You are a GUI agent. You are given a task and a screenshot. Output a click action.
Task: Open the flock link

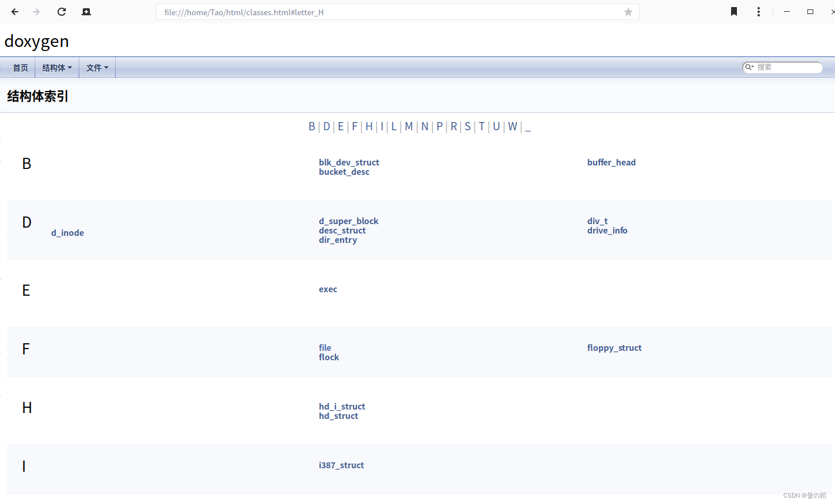coord(329,357)
